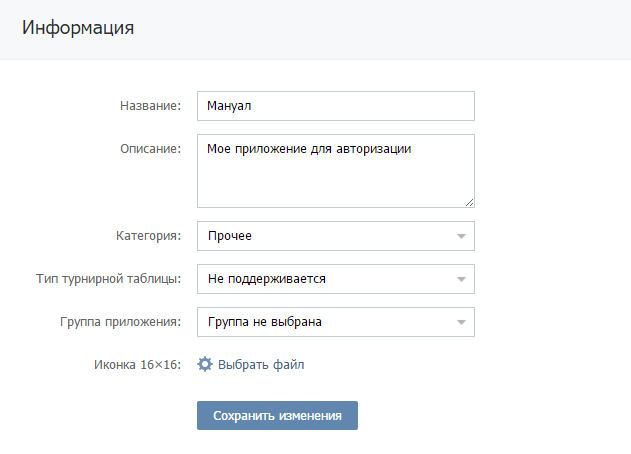This screenshot has height=454, width=631.
Task: Click the Иконка 16×16 label
Action: (x=136, y=365)
